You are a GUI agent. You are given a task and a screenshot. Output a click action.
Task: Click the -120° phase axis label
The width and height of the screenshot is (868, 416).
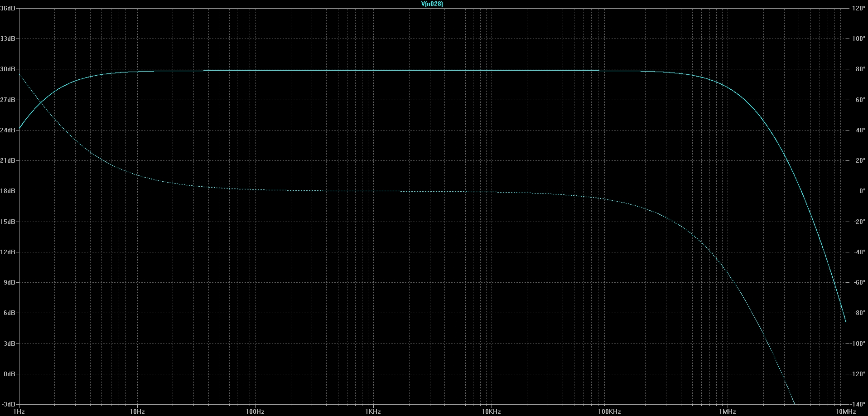coord(858,374)
